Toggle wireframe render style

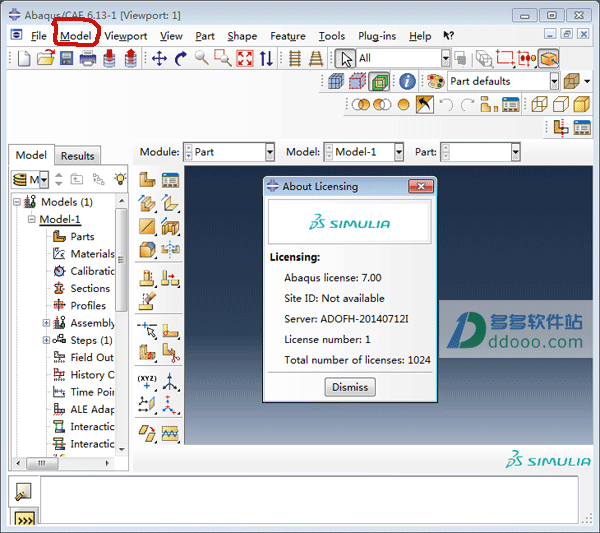coord(540,104)
